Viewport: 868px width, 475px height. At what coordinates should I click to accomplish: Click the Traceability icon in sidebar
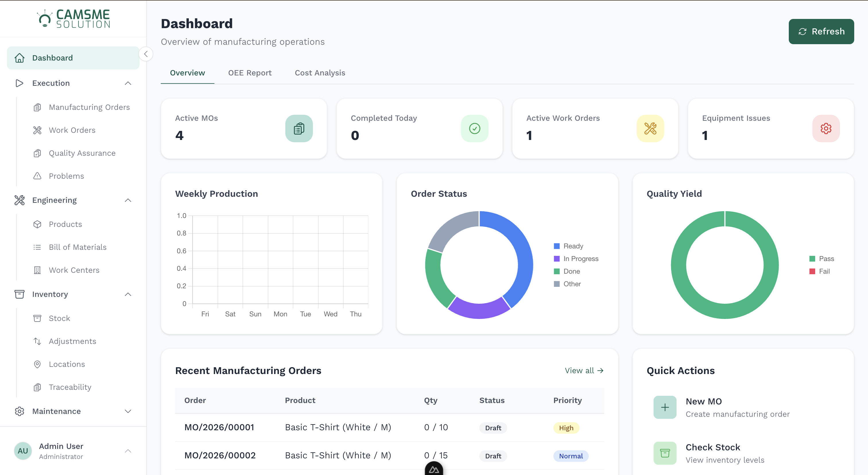(37, 387)
